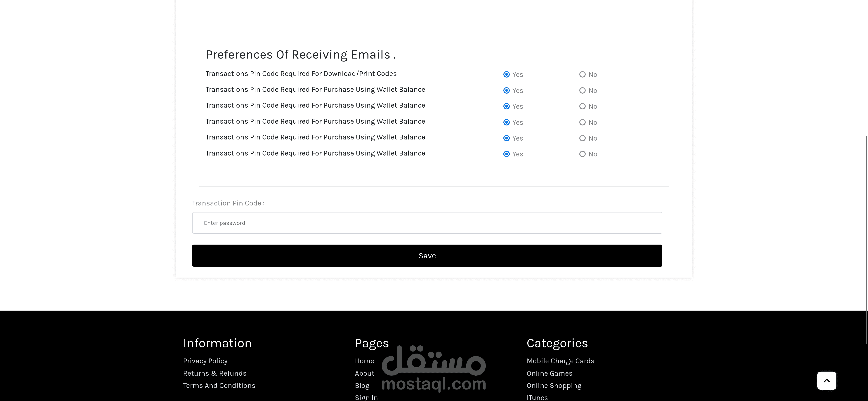Select No on the last preferences row
The height and width of the screenshot is (401, 868).
coord(582,154)
